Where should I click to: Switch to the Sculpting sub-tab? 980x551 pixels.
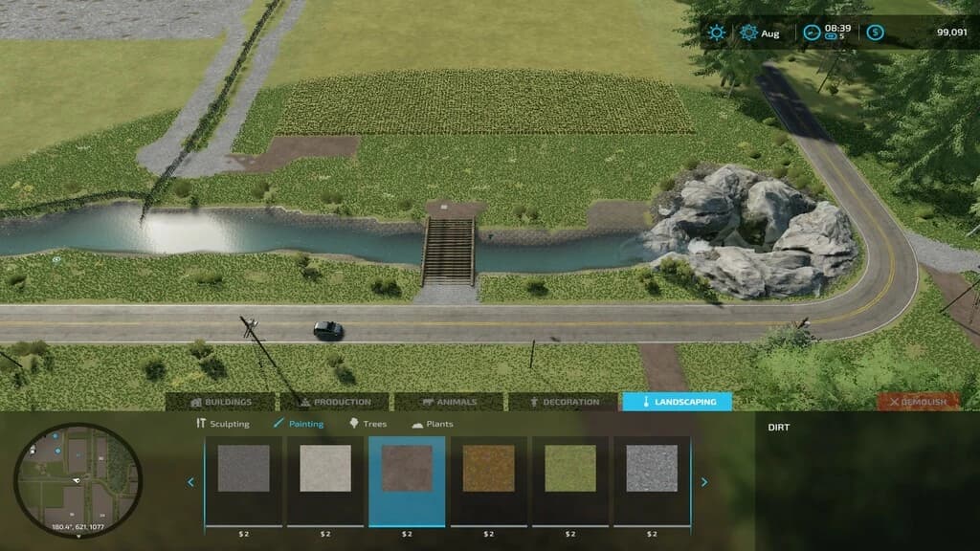[x=222, y=424]
